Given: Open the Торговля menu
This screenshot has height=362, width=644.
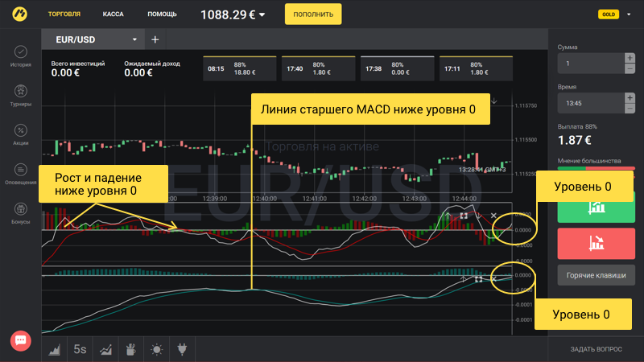Looking at the screenshot, I should (x=64, y=14).
